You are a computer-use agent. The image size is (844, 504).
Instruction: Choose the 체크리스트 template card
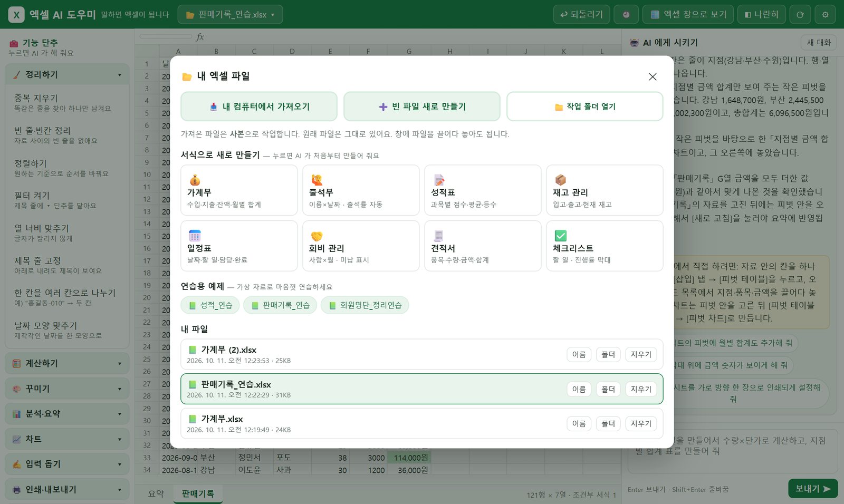605,246
